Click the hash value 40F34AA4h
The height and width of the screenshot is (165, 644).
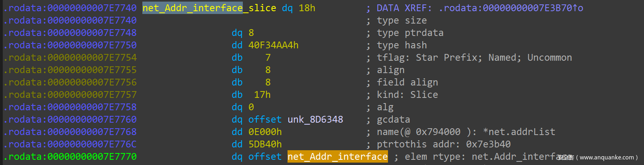[x=273, y=45]
